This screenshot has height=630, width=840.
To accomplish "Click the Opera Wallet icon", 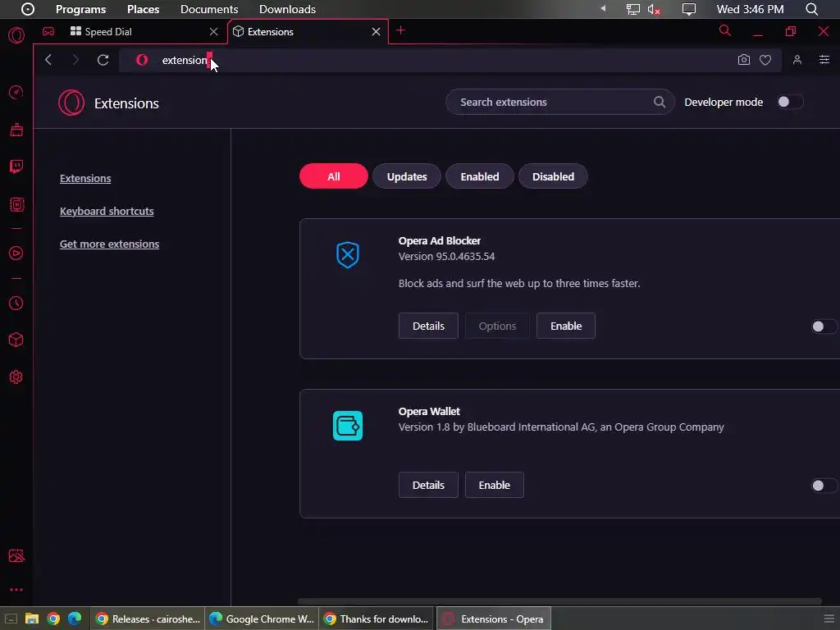I will (348, 426).
